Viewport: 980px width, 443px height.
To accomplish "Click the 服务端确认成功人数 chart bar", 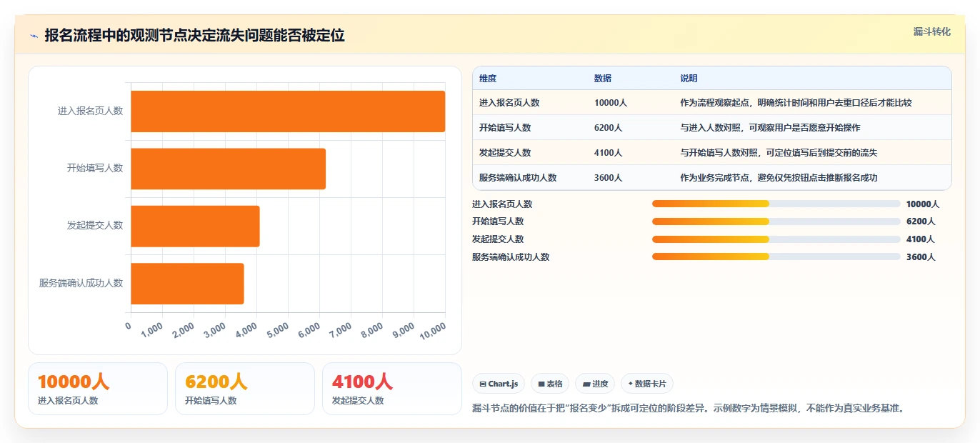I will (x=187, y=284).
